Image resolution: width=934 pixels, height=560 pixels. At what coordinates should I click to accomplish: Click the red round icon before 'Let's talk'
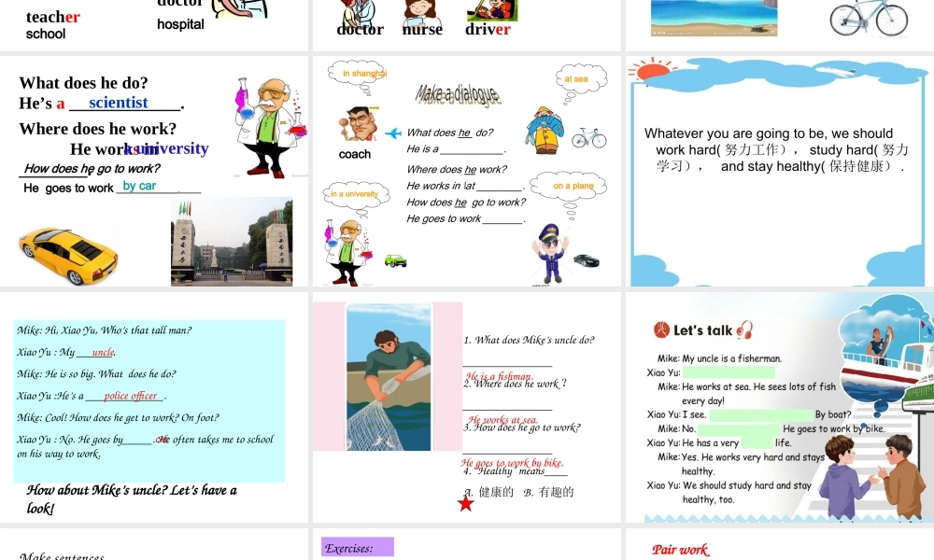point(661,329)
